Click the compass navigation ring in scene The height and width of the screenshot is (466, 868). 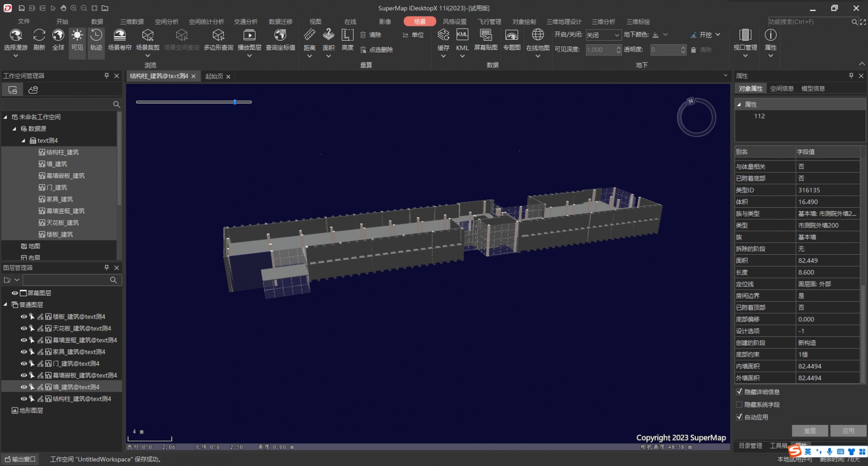[x=696, y=117]
